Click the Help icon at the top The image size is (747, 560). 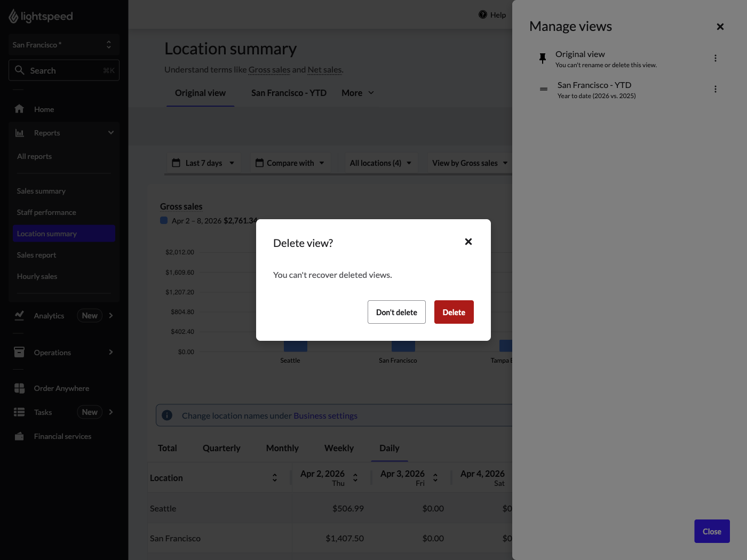coord(483,14)
